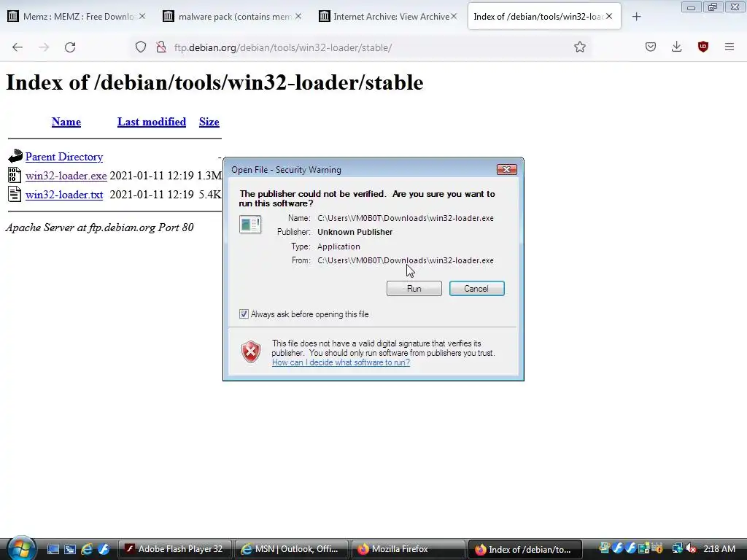Click the binary file icon beside win32-loader.exe

(x=15, y=175)
